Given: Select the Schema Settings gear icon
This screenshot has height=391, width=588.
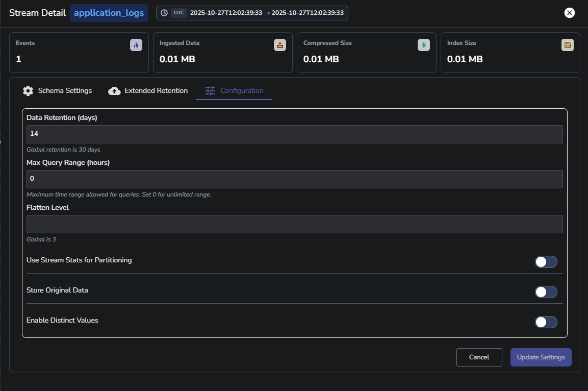Looking at the screenshot, I should [28, 90].
